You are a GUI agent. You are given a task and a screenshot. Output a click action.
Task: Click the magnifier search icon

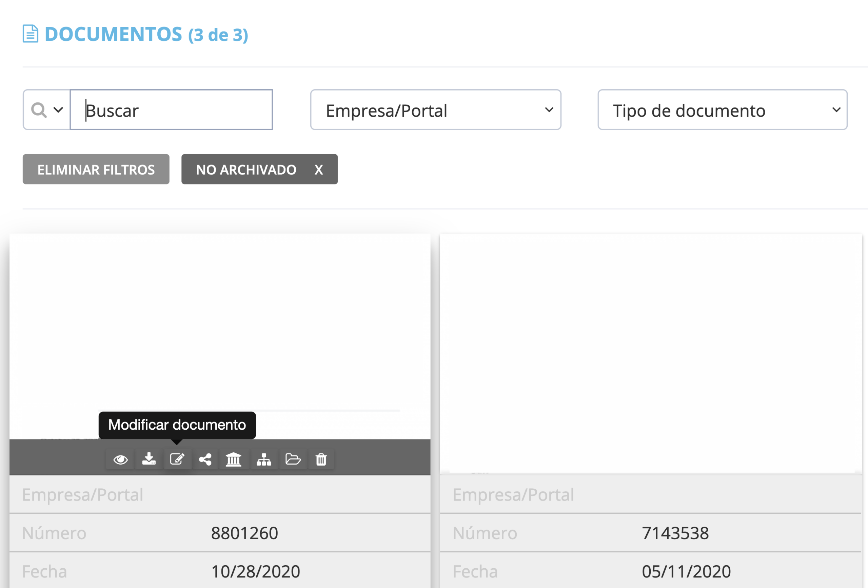click(38, 110)
